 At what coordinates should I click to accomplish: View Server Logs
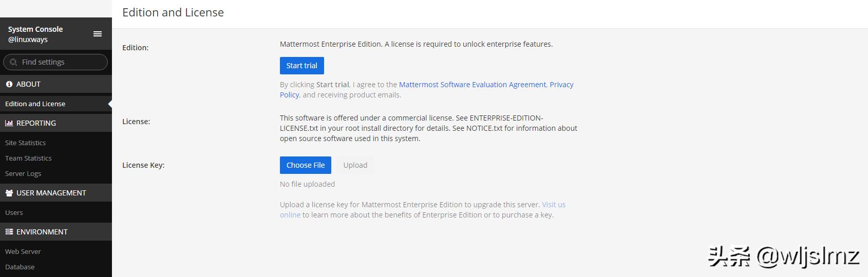[x=23, y=173]
